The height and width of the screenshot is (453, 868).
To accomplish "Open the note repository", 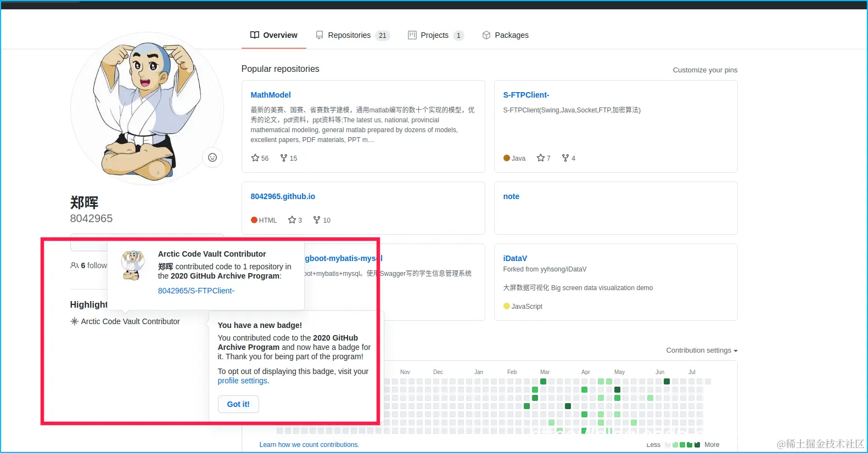I will (511, 196).
